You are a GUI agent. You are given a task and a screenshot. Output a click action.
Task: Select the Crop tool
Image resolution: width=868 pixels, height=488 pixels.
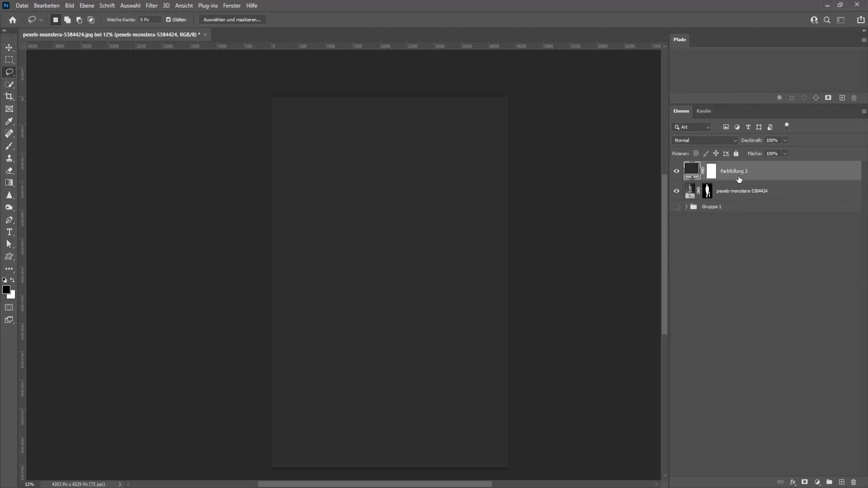click(x=9, y=97)
